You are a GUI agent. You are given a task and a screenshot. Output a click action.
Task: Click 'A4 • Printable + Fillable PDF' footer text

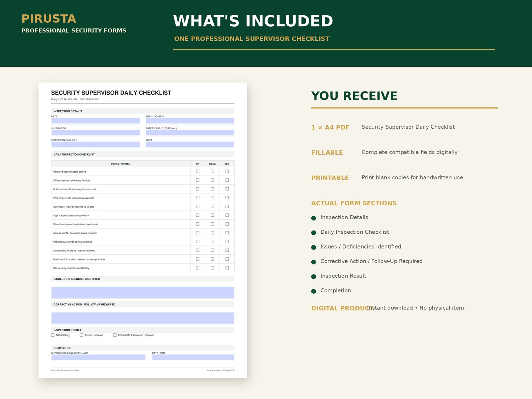pyautogui.click(x=221, y=370)
